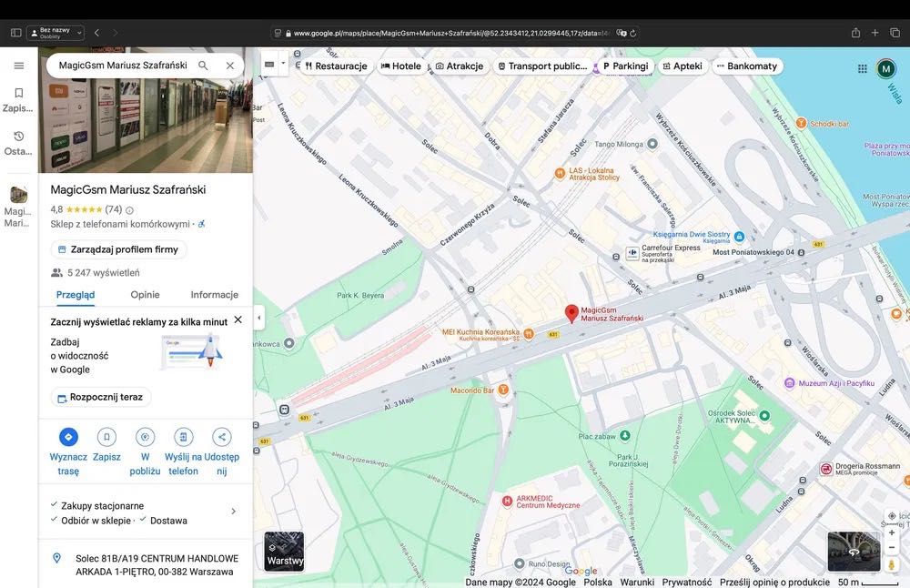This screenshot has height=588, width=910.
Task: Zoom in on the map
Action: pos(892,532)
